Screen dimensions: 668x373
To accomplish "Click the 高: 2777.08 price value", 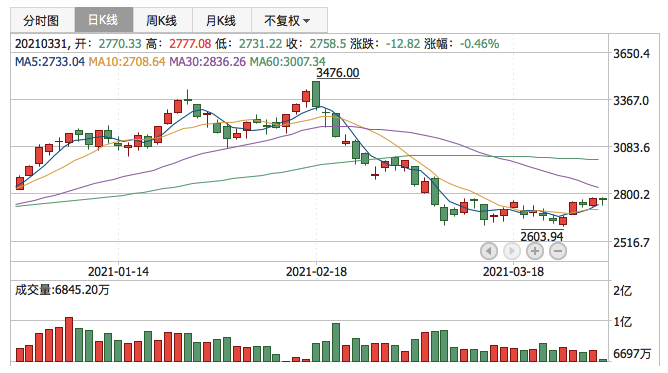I will point(190,43).
